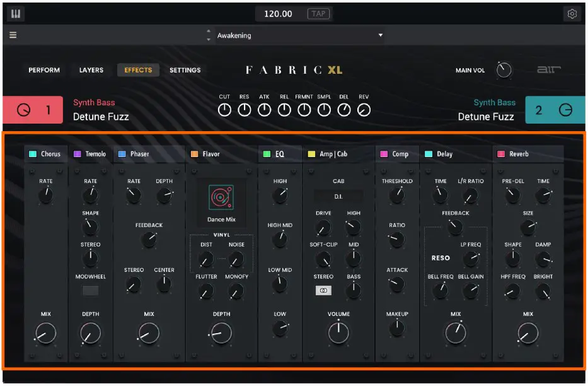
Task: Click the 120.00 tempo field
Action: 278,14
